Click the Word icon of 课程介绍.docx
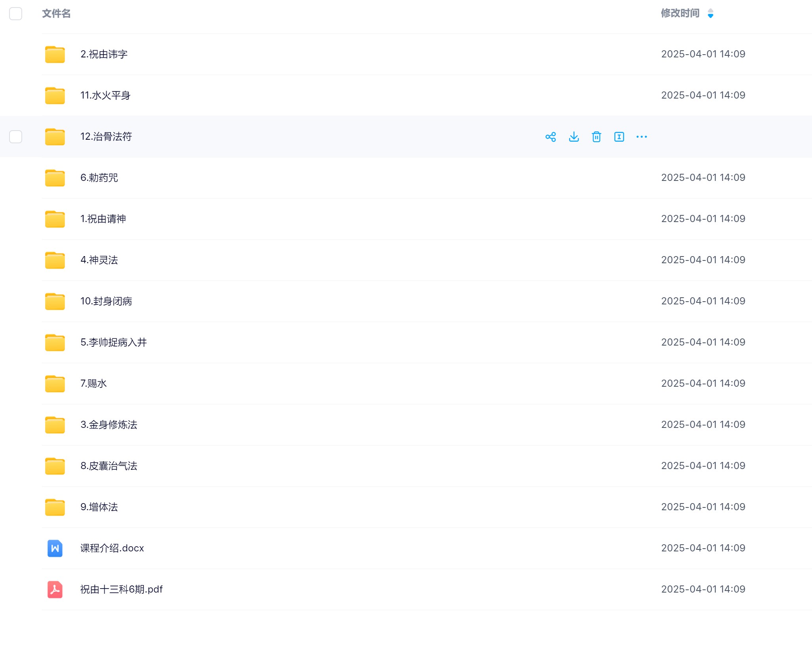Viewport: 812px width, 646px height. coord(55,548)
